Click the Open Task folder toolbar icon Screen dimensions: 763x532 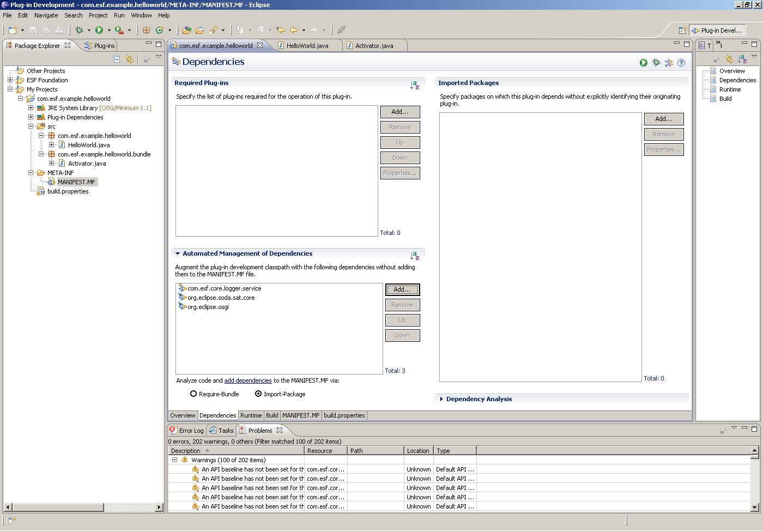click(199, 30)
